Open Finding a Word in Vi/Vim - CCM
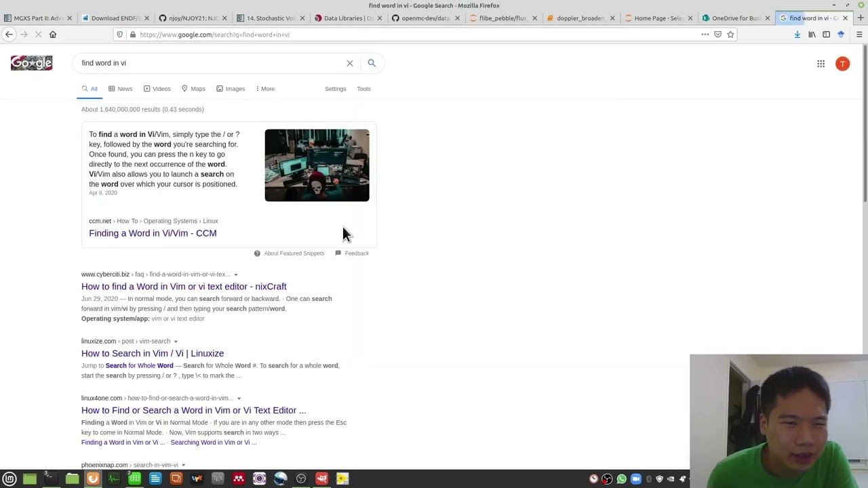The width and height of the screenshot is (868, 488). click(x=153, y=233)
